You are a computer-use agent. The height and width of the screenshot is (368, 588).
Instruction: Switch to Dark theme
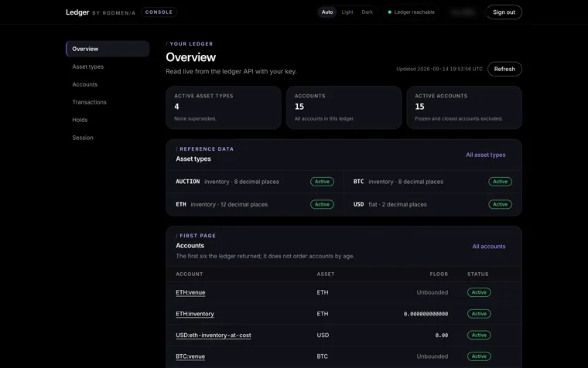tap(367, 12)
